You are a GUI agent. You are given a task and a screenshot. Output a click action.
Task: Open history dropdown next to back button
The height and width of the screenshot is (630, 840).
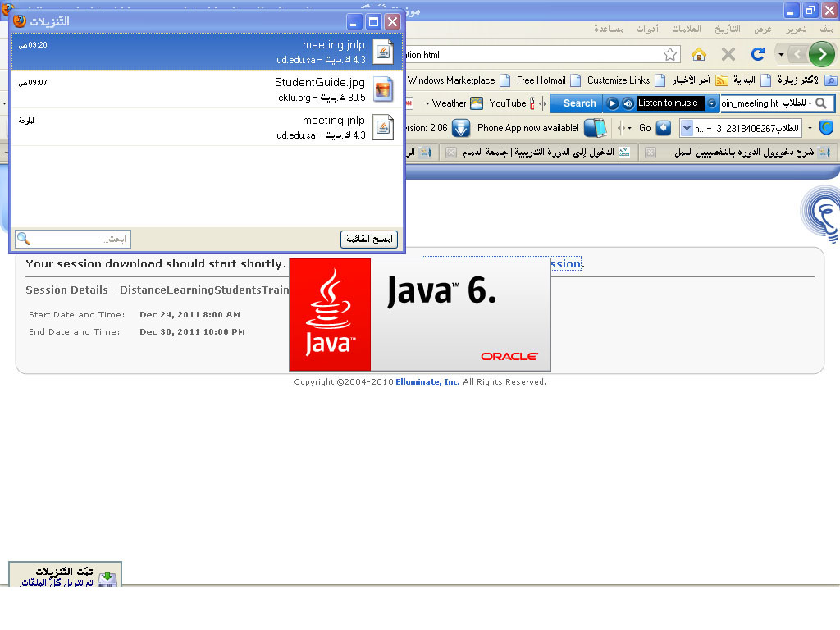click(x=781, y=54)
